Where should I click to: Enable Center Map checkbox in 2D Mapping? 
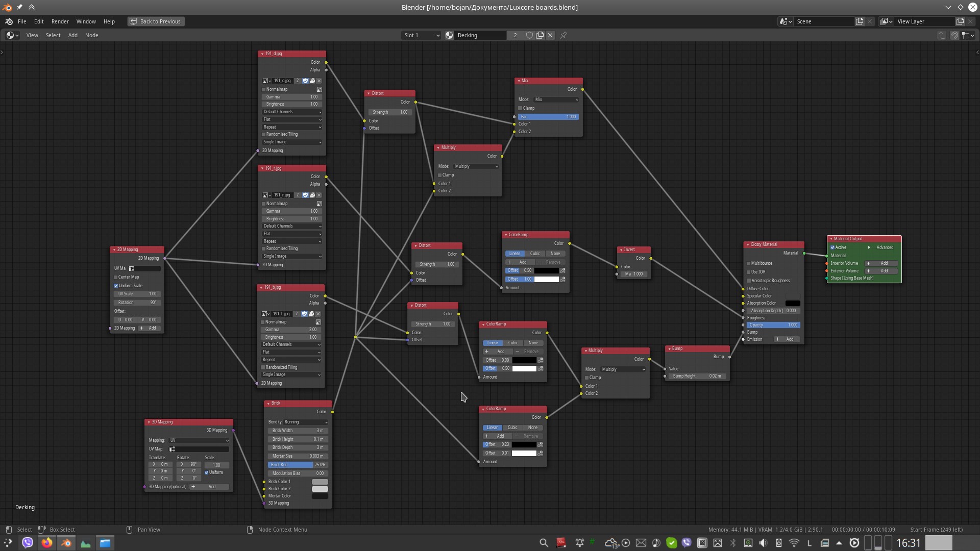[116, 277]
